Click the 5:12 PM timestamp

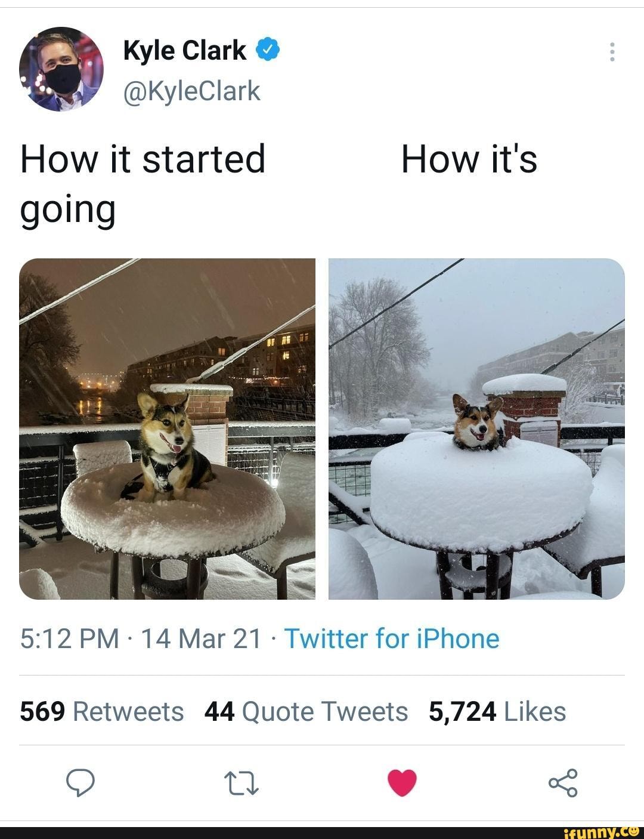tap(70, 638)
